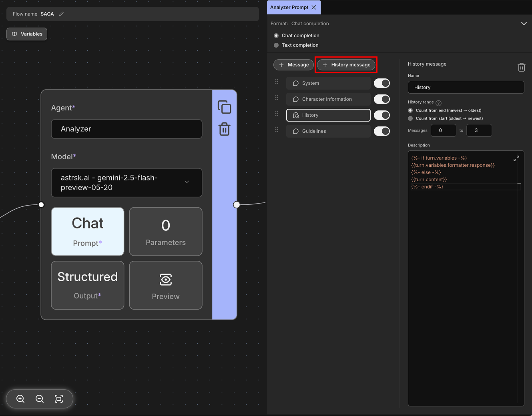Open the agent Preview card
The width and height of the screenshot is (532, 416).
(x=166, y=285)
